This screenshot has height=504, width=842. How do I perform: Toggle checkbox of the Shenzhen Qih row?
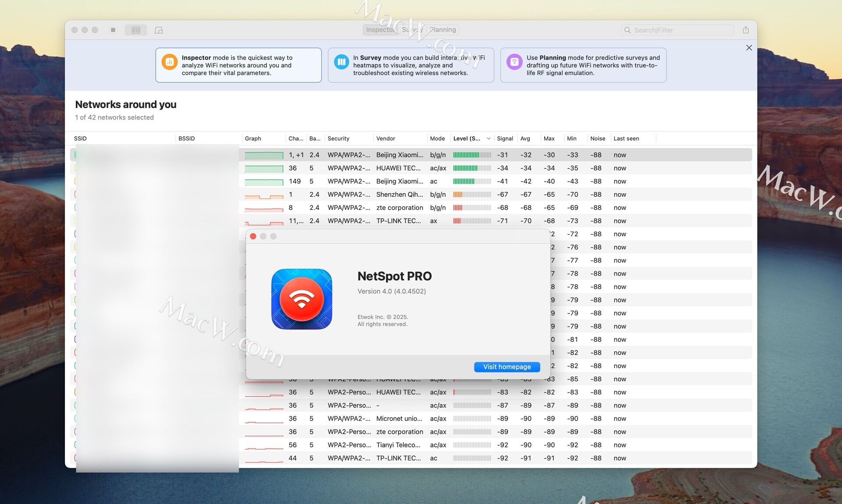click(x=75, y=194)
